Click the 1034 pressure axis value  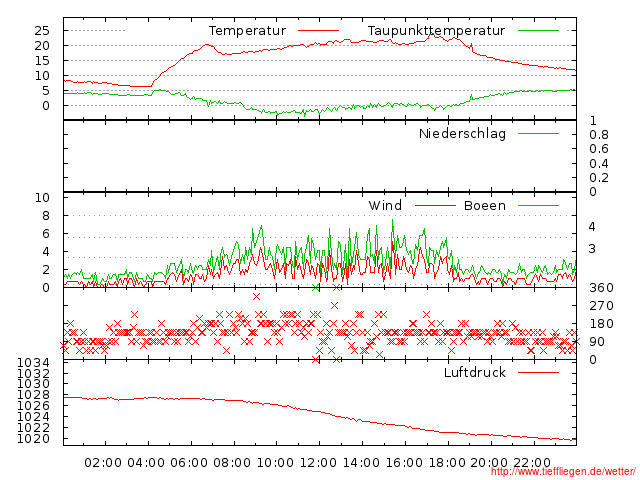click(x=33, y=363)
